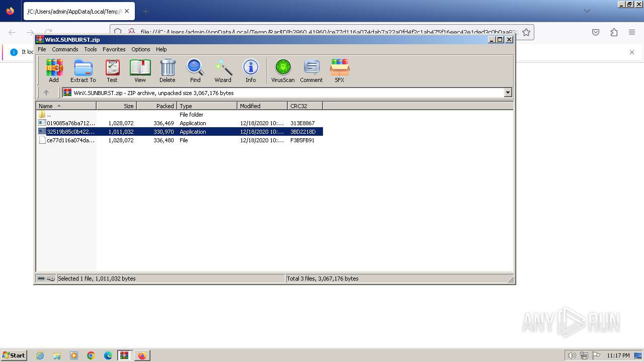The height and width of the screenshot is (362, 644).
Task: Select the parent '..' folder row
Action: (x=180, y=115)
